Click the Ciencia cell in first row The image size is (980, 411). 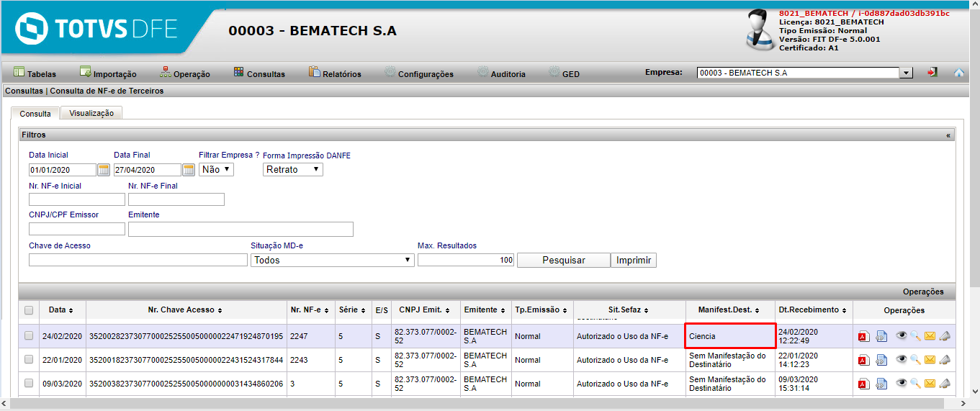[730, 336]
